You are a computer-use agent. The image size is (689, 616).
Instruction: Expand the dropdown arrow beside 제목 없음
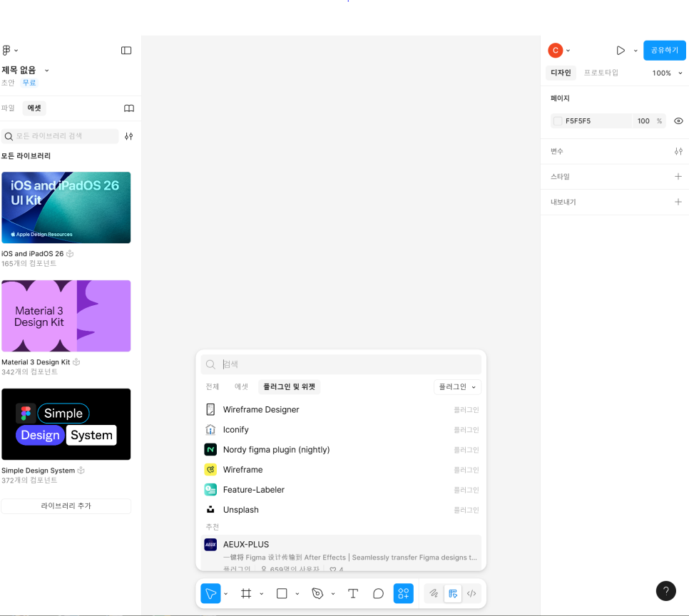pyautogui.click(x=47, y=71)
